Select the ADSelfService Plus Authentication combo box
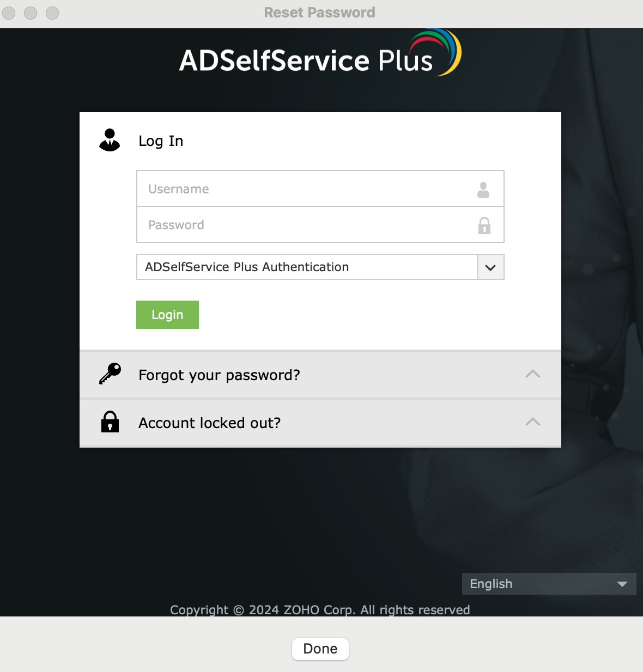The image size is (643, 672). click(x=320, y=267)
